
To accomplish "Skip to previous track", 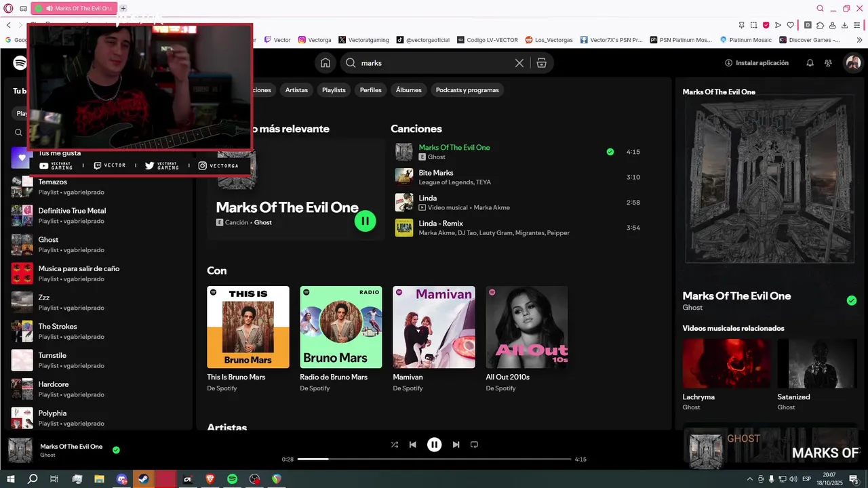I will [412, 445].
